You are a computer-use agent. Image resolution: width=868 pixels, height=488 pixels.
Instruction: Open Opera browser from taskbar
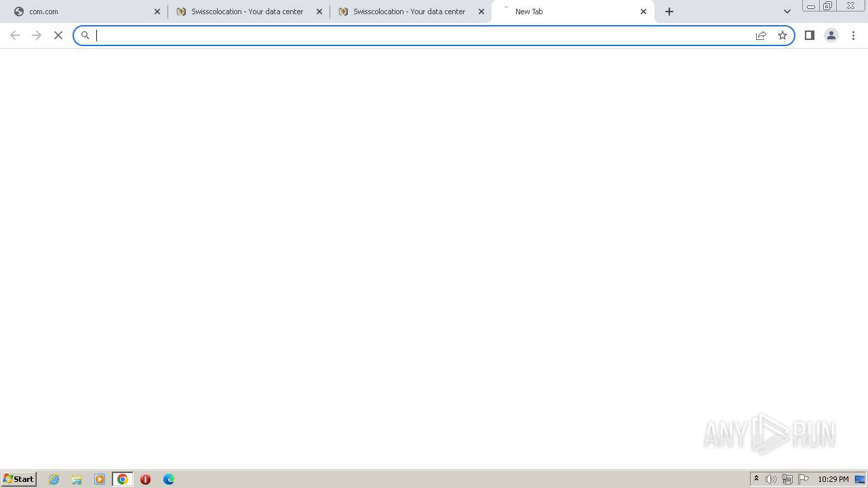pos(145,479)
